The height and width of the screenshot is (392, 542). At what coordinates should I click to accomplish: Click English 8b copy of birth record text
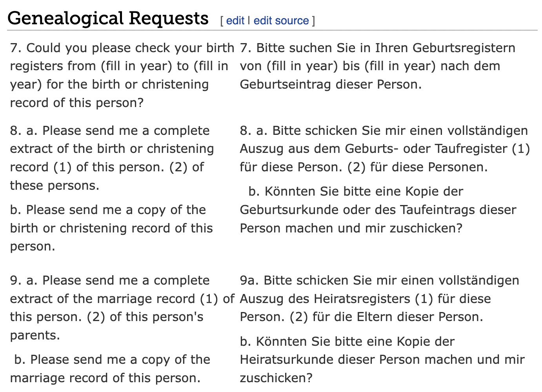[111, 228]
